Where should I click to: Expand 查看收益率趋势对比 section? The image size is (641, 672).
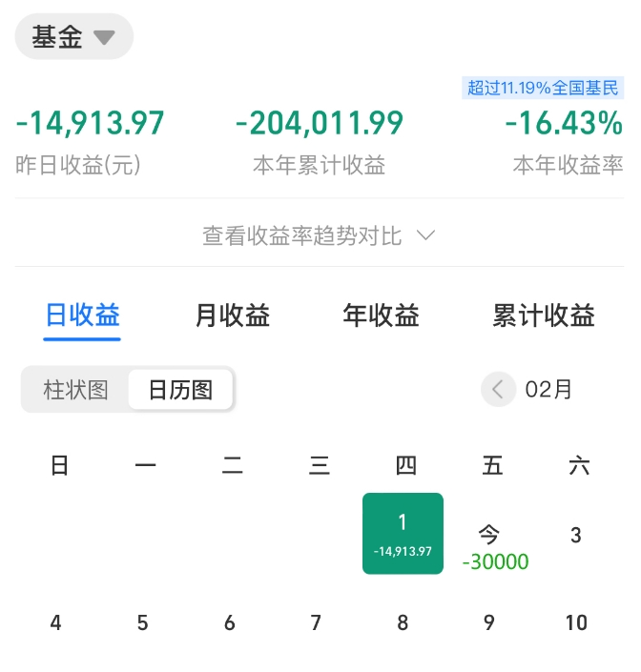pos(319,235)
